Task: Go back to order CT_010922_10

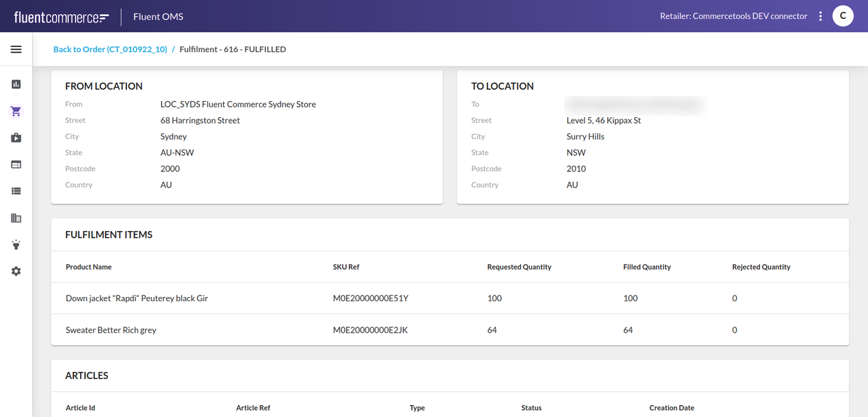Action: (110, 49)
